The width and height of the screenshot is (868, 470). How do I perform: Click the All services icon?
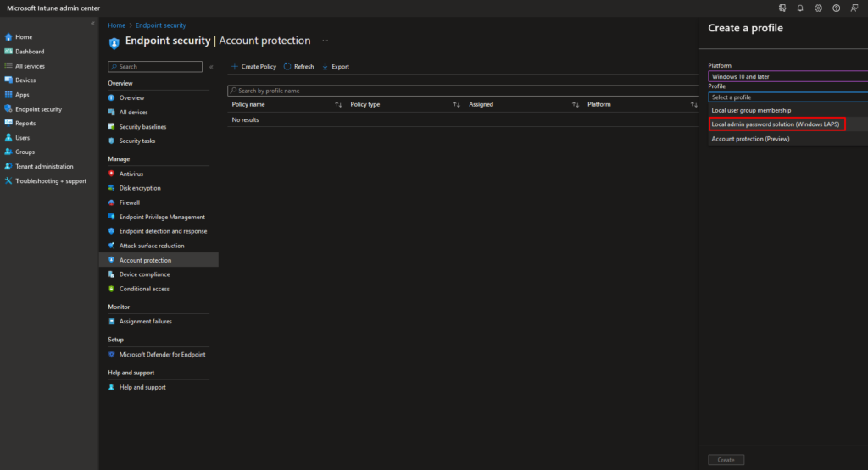[8, 66]
